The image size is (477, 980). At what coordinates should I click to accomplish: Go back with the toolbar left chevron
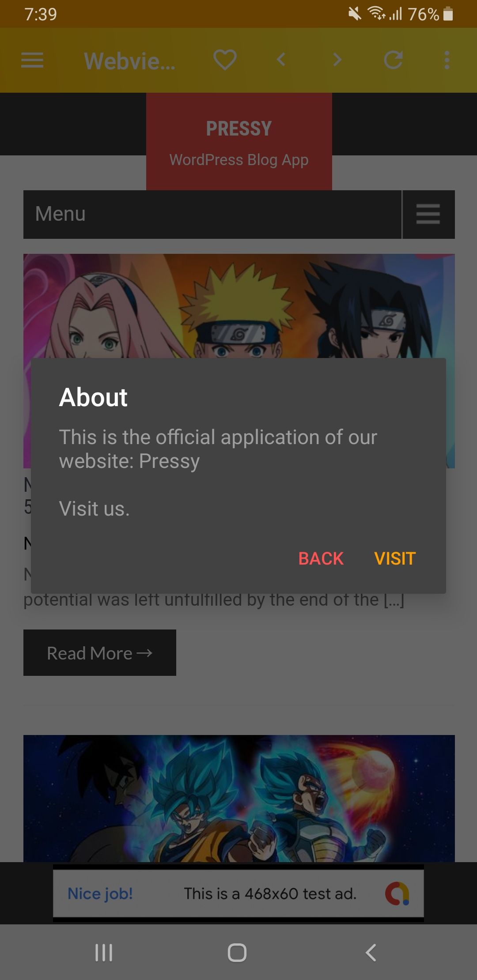tap(281, 59)
